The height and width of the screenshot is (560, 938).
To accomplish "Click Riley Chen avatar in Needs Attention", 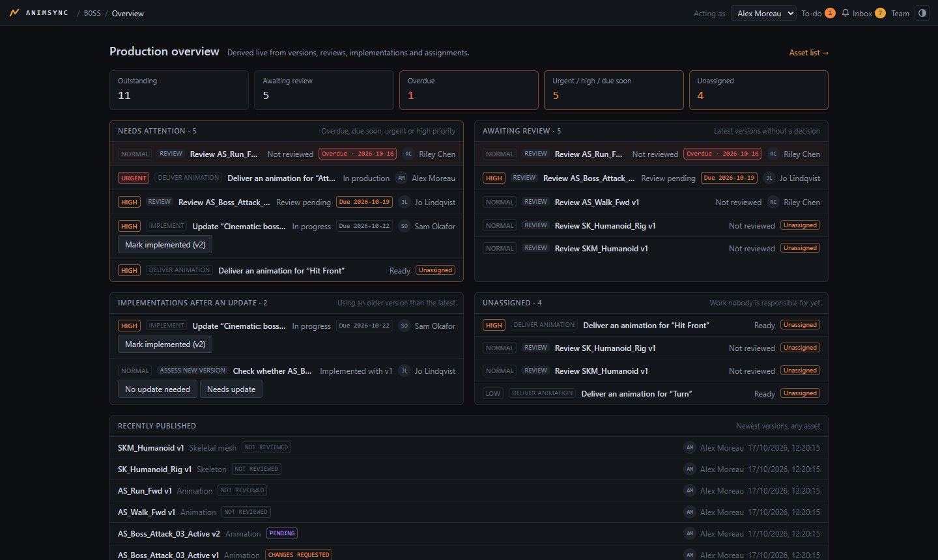I will pyautogui.click(x=408, y=154).
